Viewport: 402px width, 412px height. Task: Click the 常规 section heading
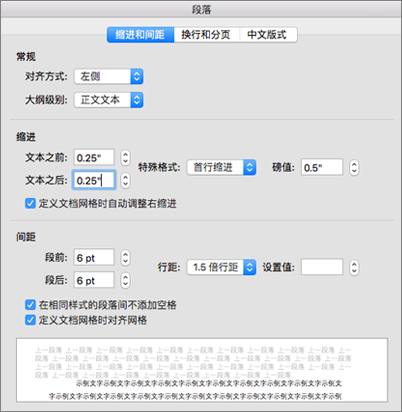(x=26, y=56)
